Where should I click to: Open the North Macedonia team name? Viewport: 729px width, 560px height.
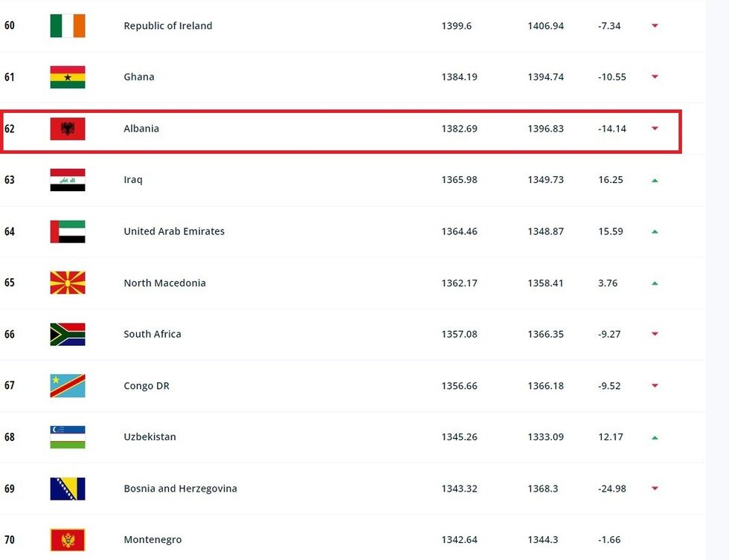point(164,283)
